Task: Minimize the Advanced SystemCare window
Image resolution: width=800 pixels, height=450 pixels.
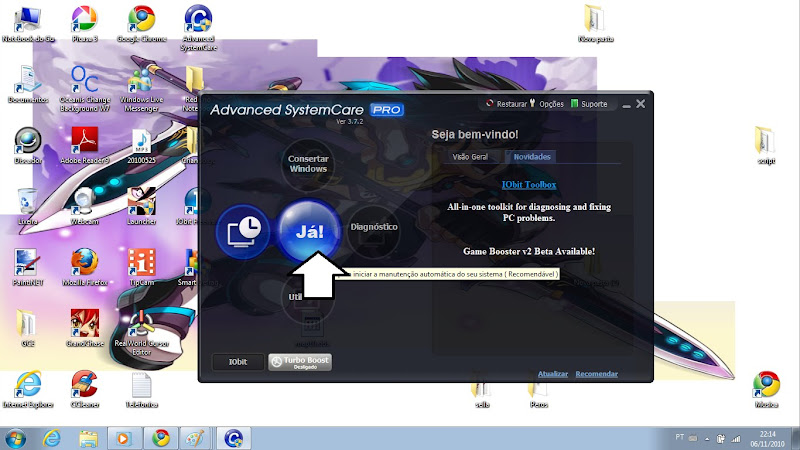Action: click(627, 105)
